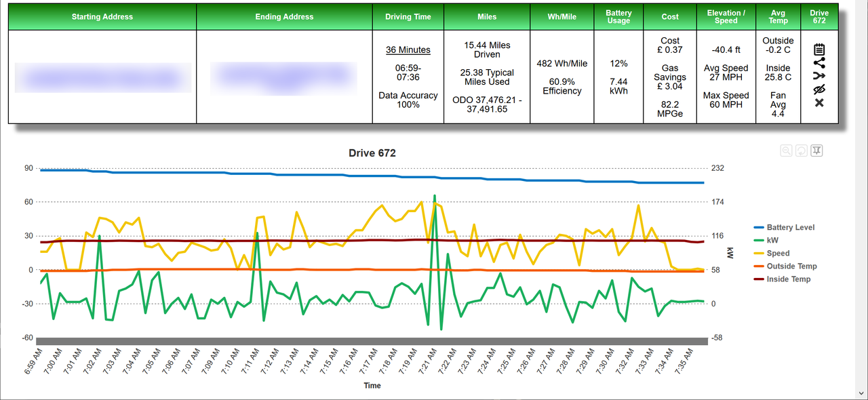The image size is (868, 400).
Task: Click the zoom out magnifier above the chart
Action: pyautogui.click(x=786, y=151)
